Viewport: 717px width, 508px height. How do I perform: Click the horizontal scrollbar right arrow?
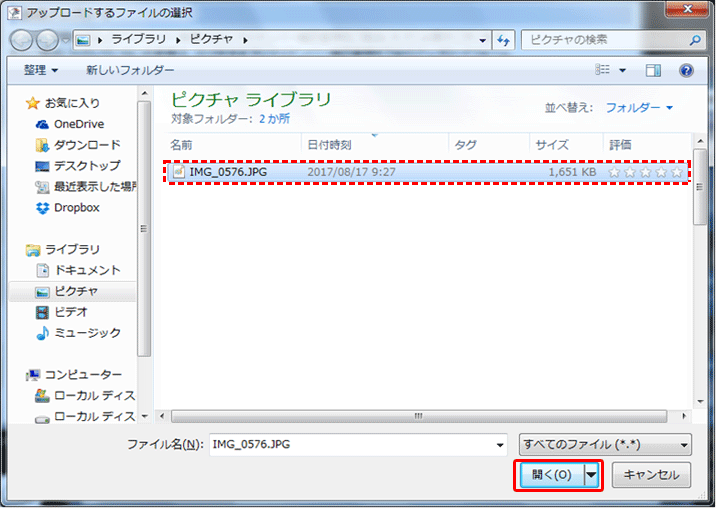click(684, 417)
